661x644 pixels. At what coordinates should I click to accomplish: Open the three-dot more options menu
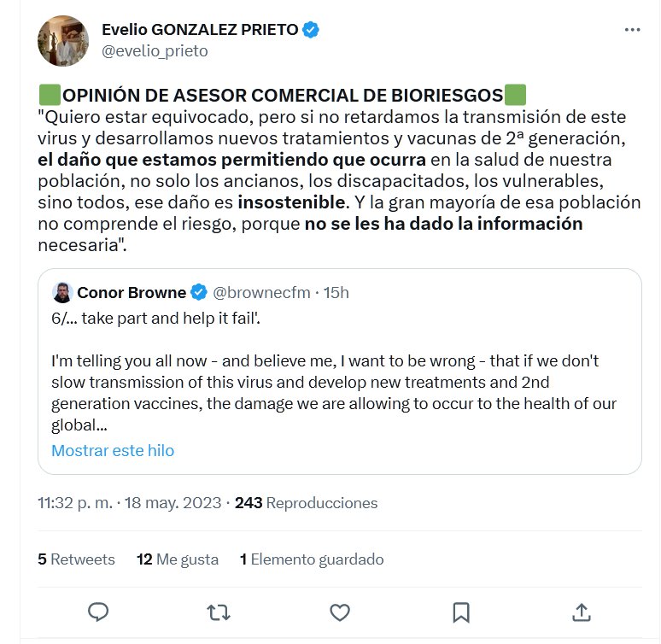click(x=632, y=30)
